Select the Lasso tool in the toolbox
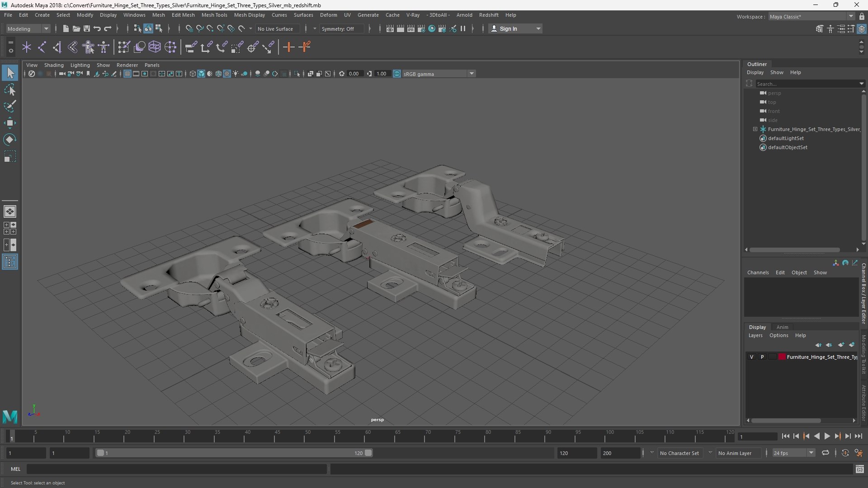Viewport: 868px width, 488px height. tap(10, 90)
